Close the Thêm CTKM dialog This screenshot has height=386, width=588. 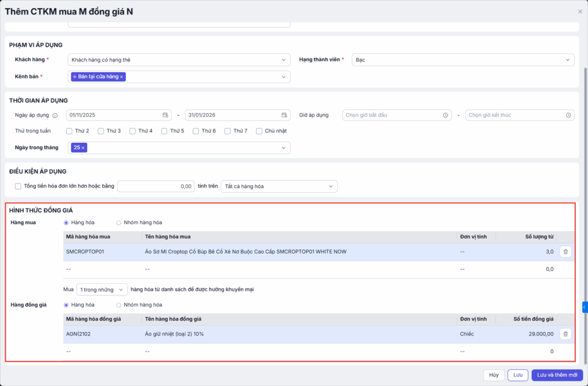pos(579,11)
